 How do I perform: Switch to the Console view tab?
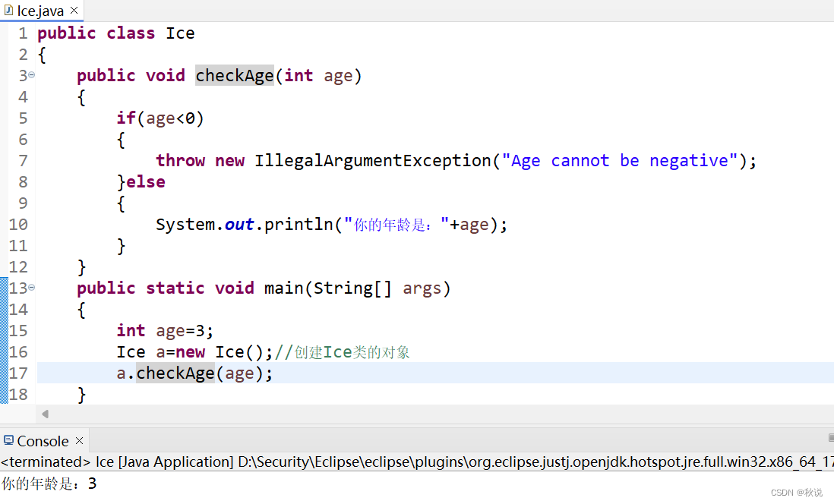tap(43, 441)
